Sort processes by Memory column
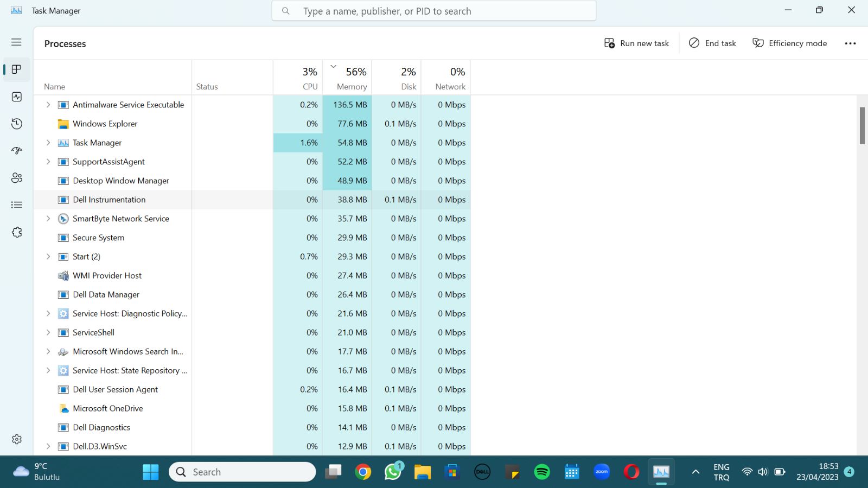868x488 pixels. pos(347,78)
